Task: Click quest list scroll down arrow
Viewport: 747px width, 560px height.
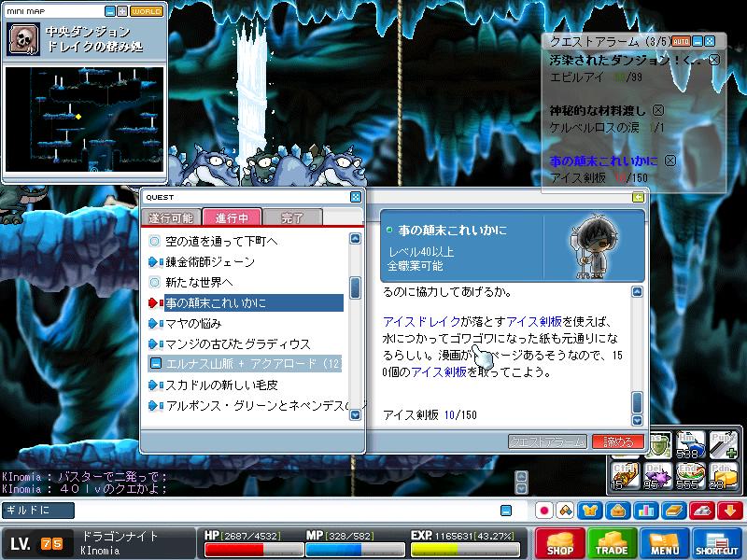Action: click(355, 414)
